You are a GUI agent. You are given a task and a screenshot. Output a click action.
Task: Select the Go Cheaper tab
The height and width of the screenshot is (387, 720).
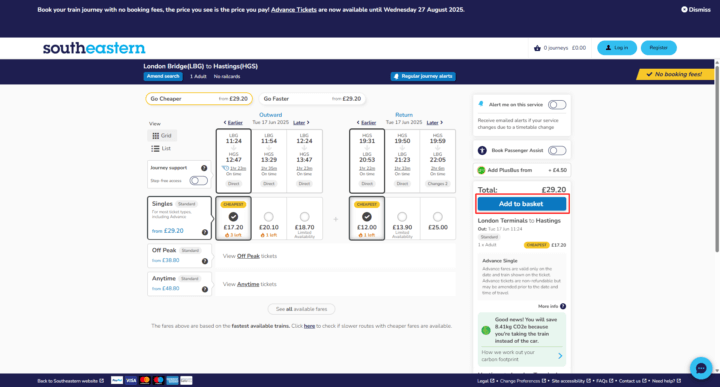tap(199, 99)
